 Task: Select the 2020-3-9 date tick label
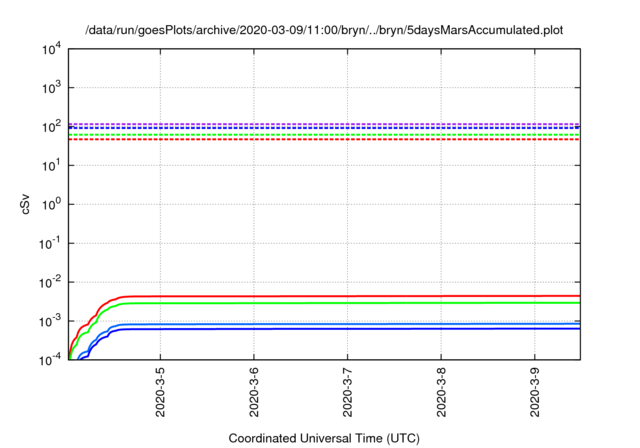tap(535, 392)
